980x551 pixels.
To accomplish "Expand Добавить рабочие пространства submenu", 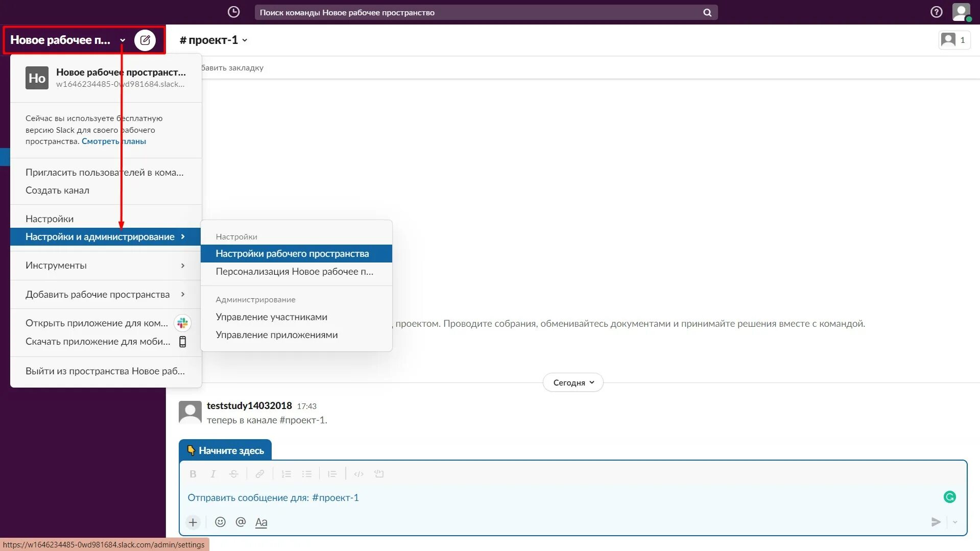I will pyautogui.click(x=106, y=295).
